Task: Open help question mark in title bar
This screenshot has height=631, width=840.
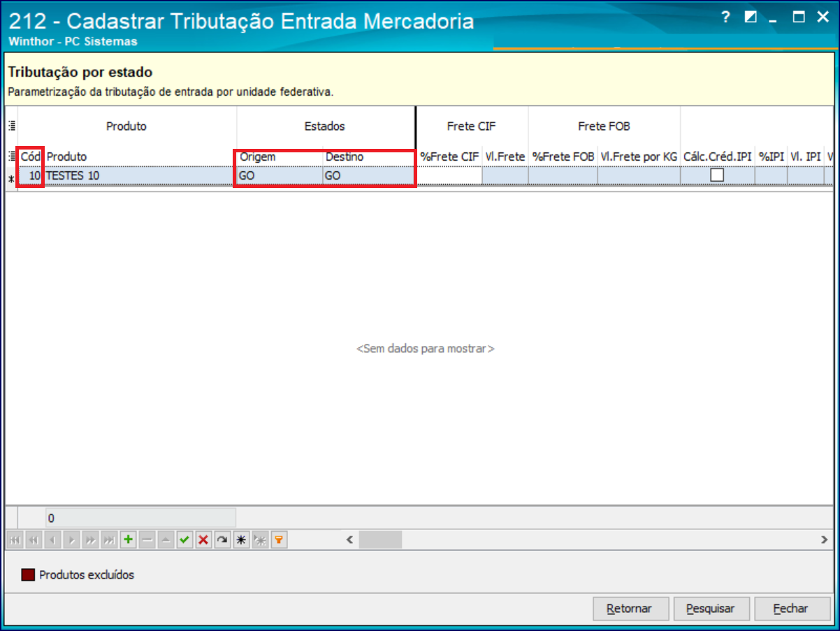Action: tap(726, 17)
